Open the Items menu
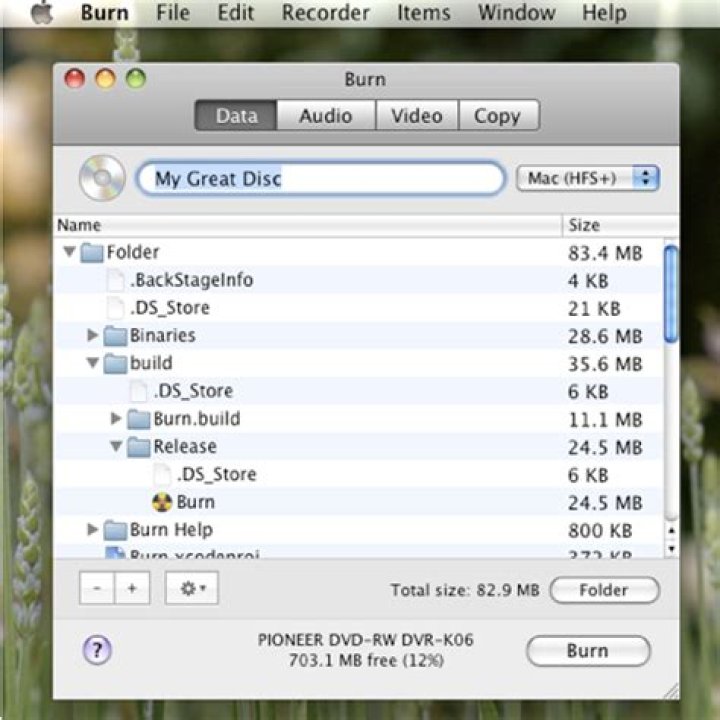 pyautogui.click(x=424, y=12)
